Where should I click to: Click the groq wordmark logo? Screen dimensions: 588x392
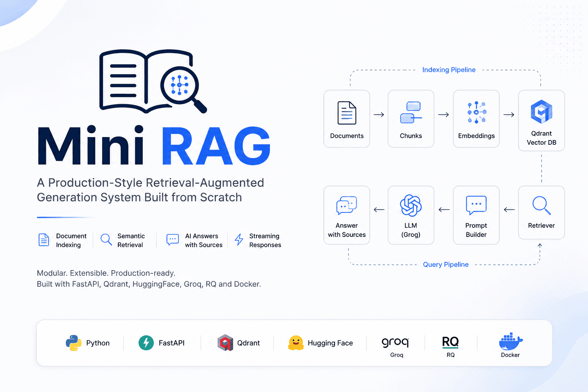pos(395,342)
